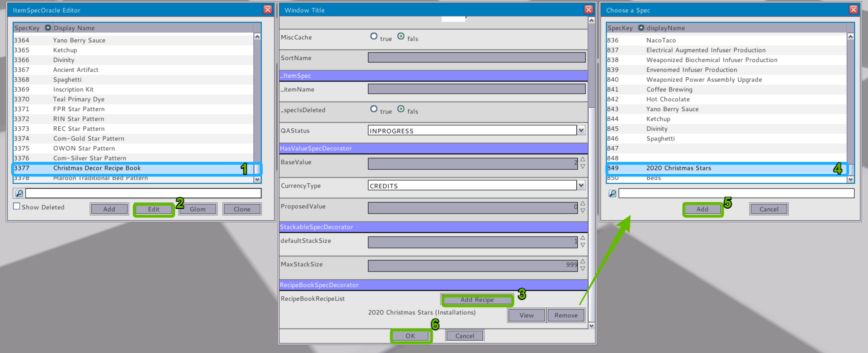Decrease MaxStackSize with the down arrow
The height and width of the screenshot is (353, 868).
(x=583, y=269)
